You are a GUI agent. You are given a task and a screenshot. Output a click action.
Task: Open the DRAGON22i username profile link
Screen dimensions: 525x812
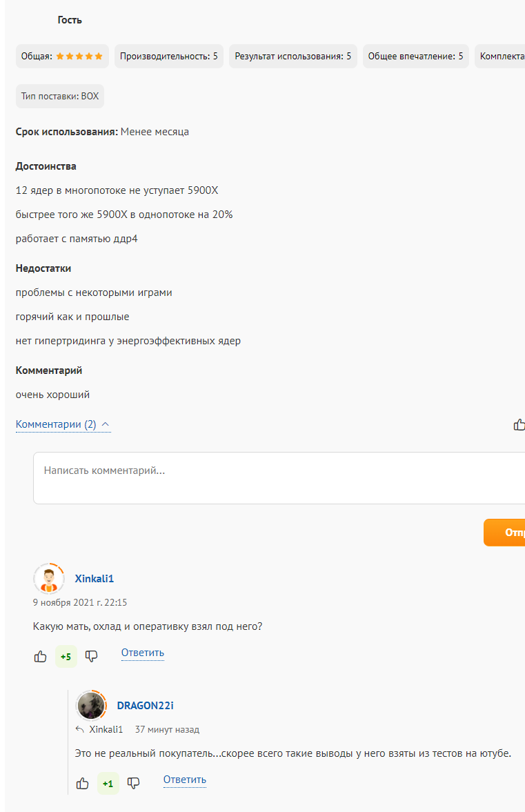tap(145, 705)
